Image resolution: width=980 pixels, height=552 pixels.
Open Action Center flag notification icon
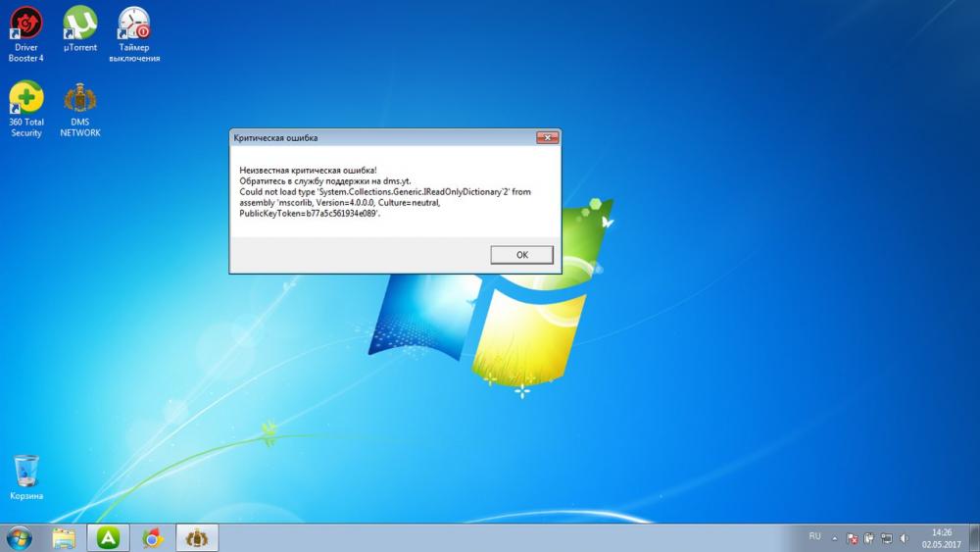(x=852, y=538)
